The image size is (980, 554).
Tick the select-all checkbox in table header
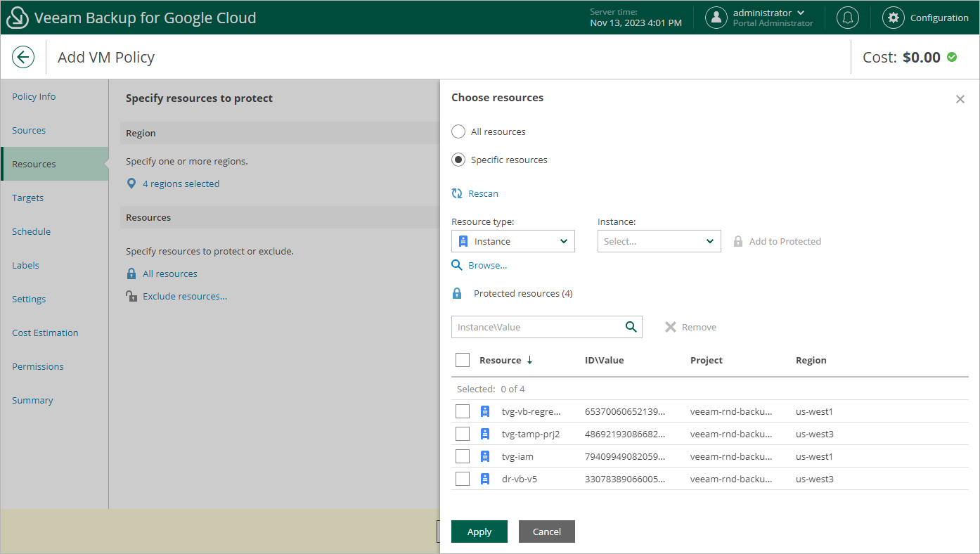coord(463,360)
